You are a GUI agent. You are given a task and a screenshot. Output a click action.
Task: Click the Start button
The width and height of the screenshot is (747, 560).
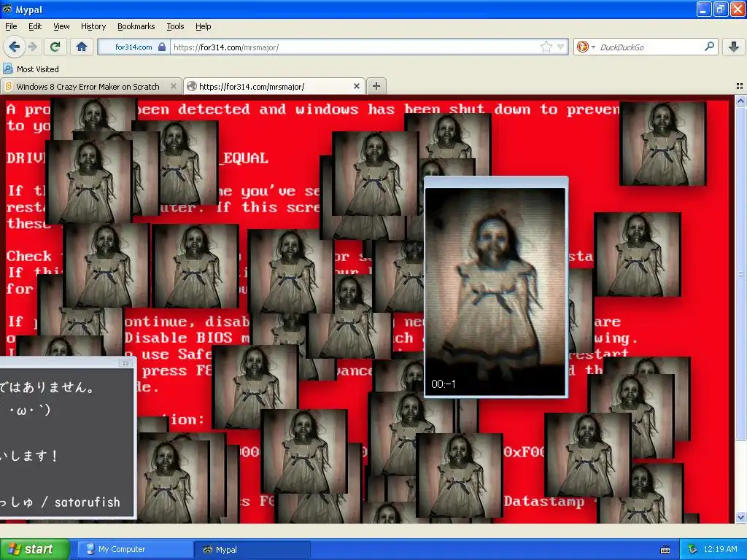click(34, 549)
